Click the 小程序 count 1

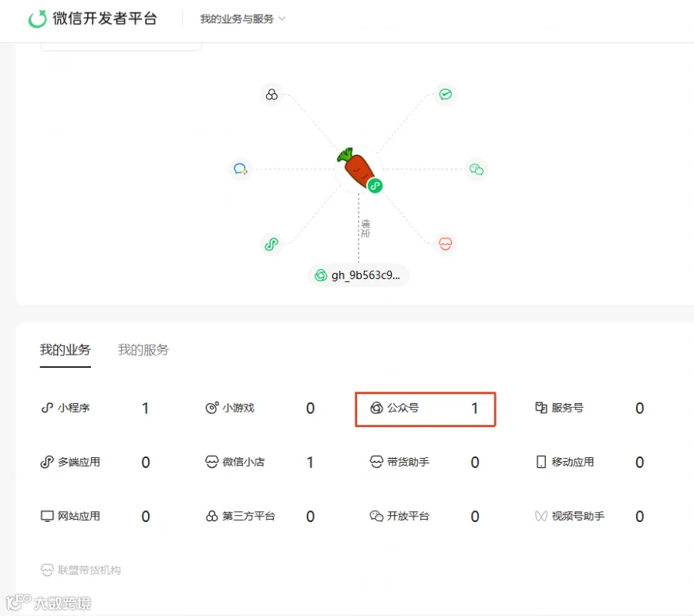tap(145, 408)
